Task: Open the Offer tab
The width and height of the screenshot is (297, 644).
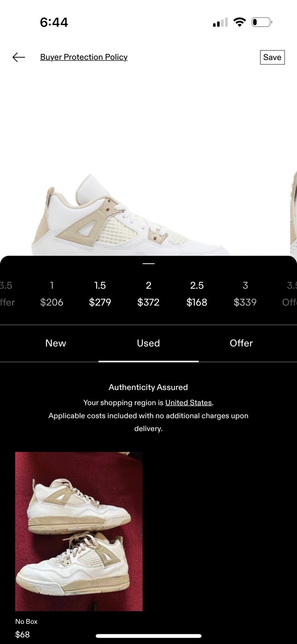Action: (x=241, y=343)
